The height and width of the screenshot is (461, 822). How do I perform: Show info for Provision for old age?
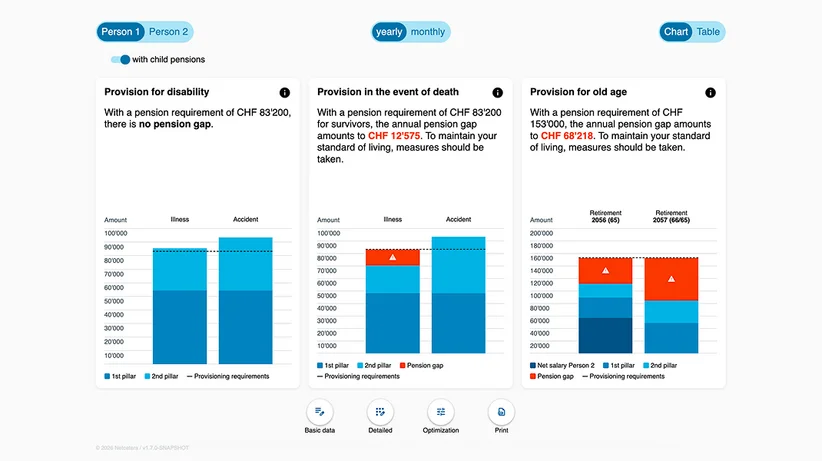(710, 93)
